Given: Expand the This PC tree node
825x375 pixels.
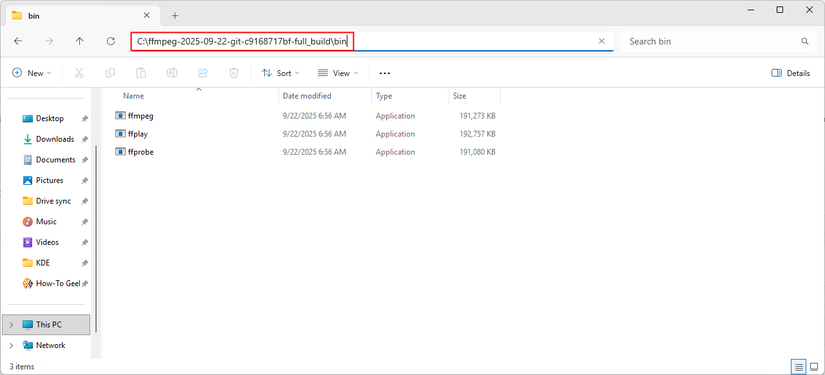Looking at the screenshot, I should click(x=12, y=325).
